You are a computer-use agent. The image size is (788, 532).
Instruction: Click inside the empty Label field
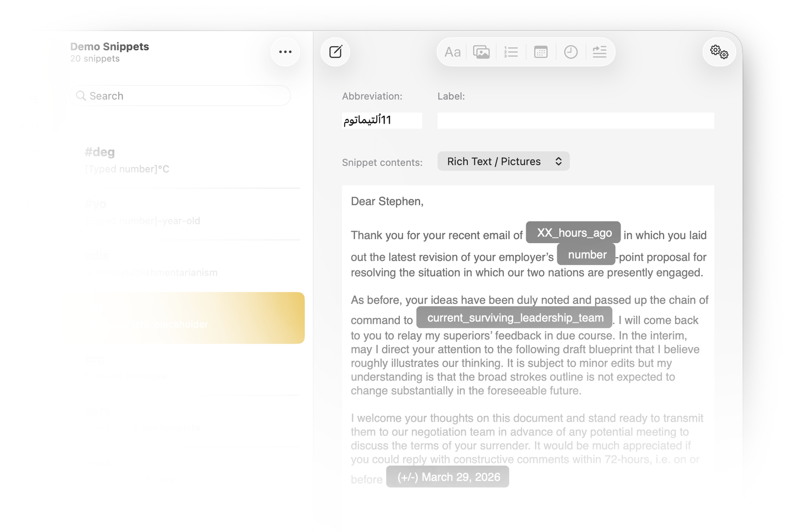[x=575, y=120]
